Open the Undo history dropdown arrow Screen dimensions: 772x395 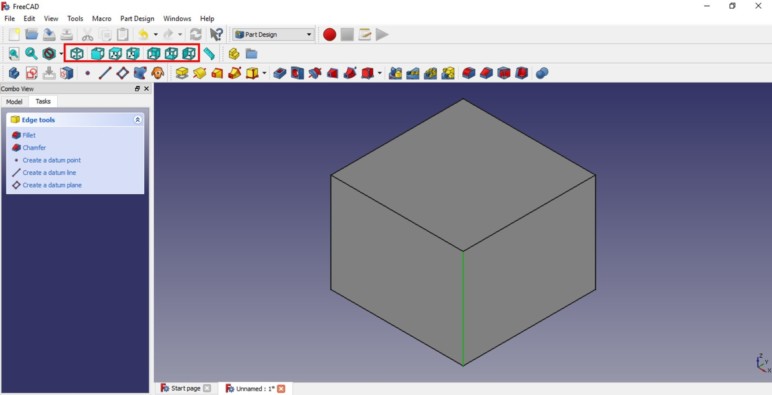[x=156, y=34]
